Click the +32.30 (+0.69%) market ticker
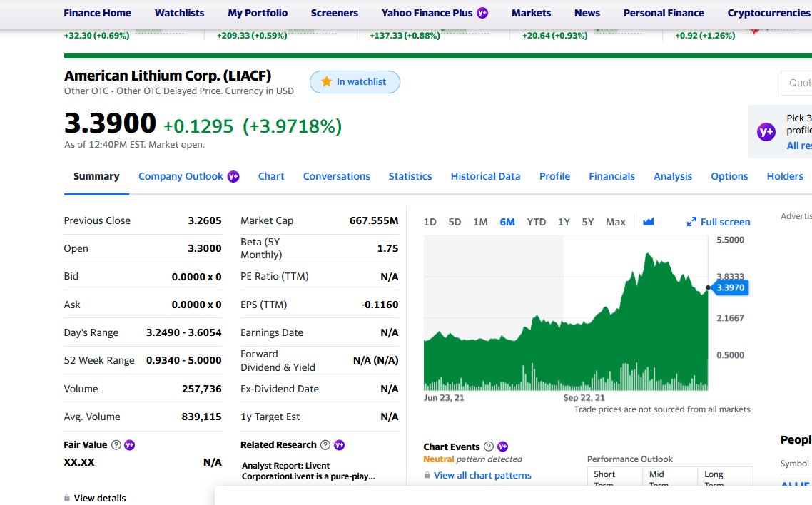This screenshot has width=812, height=505. (97, 36)
